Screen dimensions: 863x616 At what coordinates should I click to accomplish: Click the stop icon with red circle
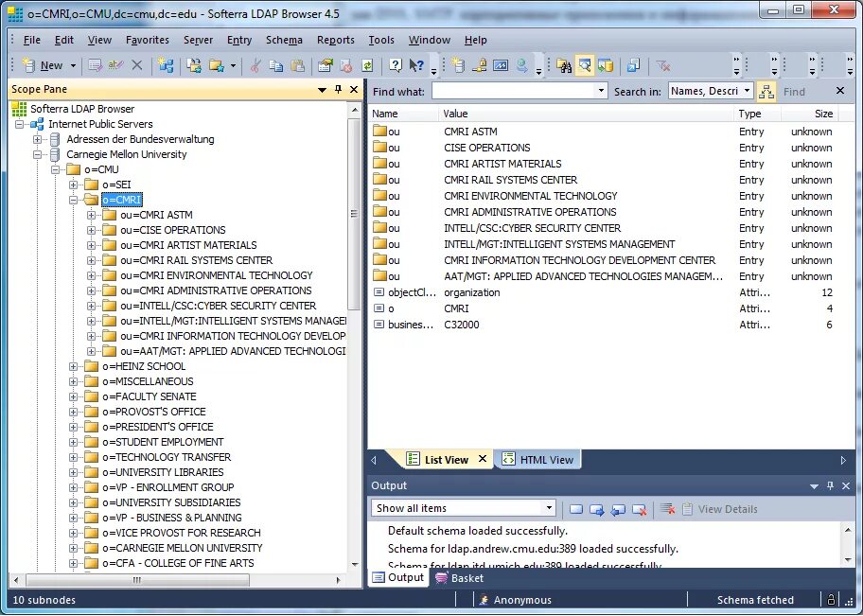(x=346, y=65)
